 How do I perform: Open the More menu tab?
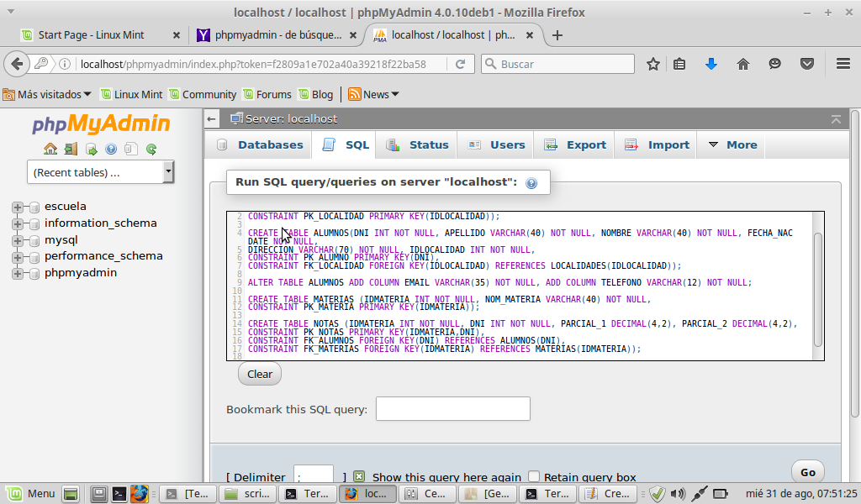click(x=732, y=144)
